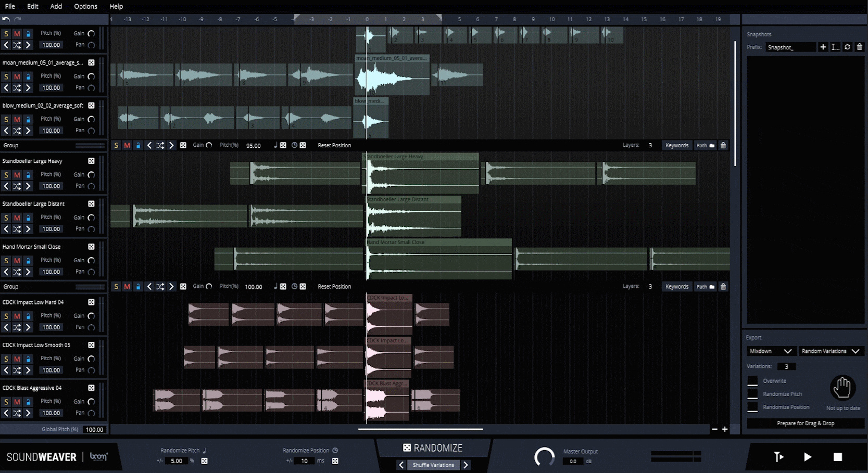
Task: Add a new snapshot with plus icon
Action: point(823,47)
